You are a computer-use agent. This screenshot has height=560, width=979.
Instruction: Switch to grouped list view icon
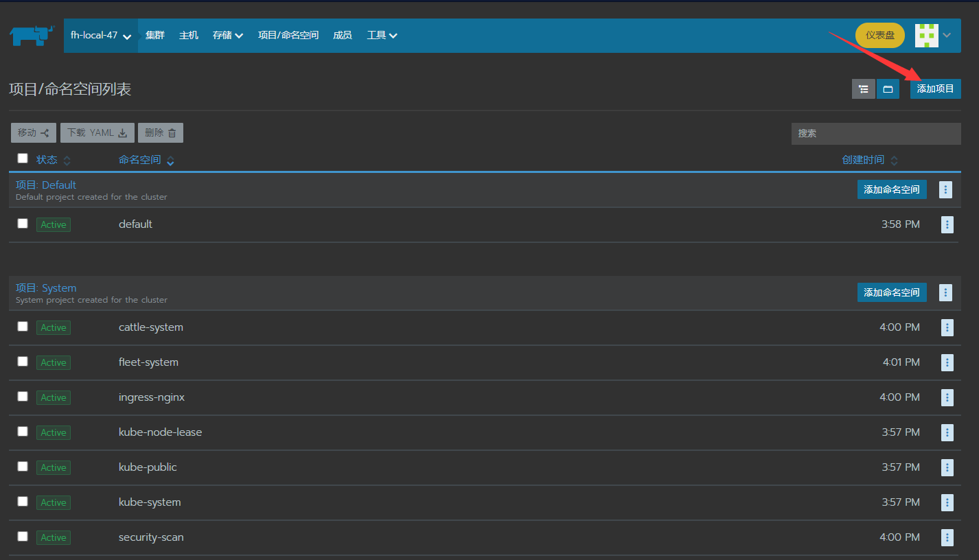[x=864, y=89]
